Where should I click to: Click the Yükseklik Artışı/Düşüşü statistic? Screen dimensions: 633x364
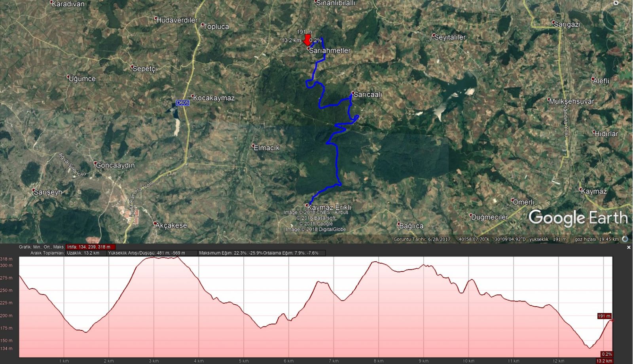pyautogui.click(x=152, y=253)
